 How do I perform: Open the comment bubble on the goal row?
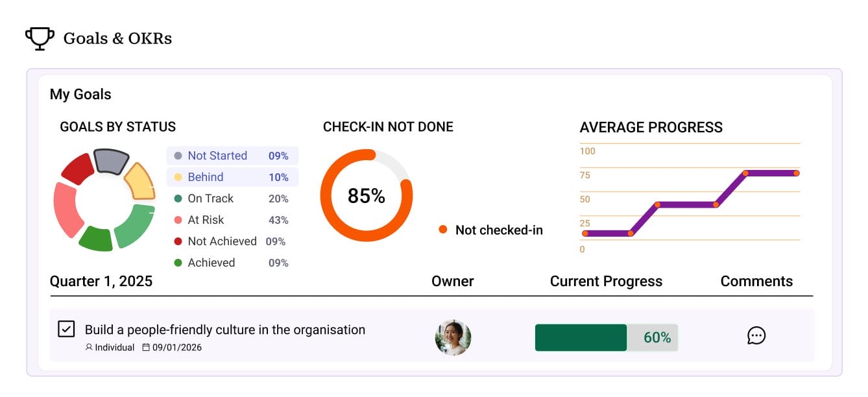[756, 336]
